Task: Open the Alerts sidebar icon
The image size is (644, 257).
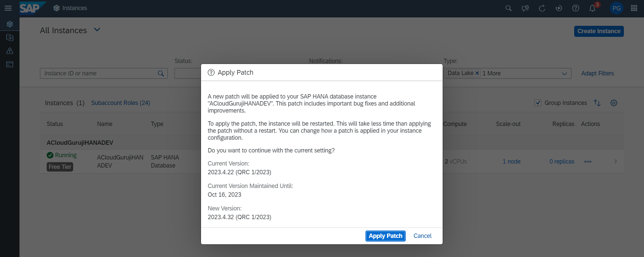Action: pyautogui.click(x=10, y=51)
